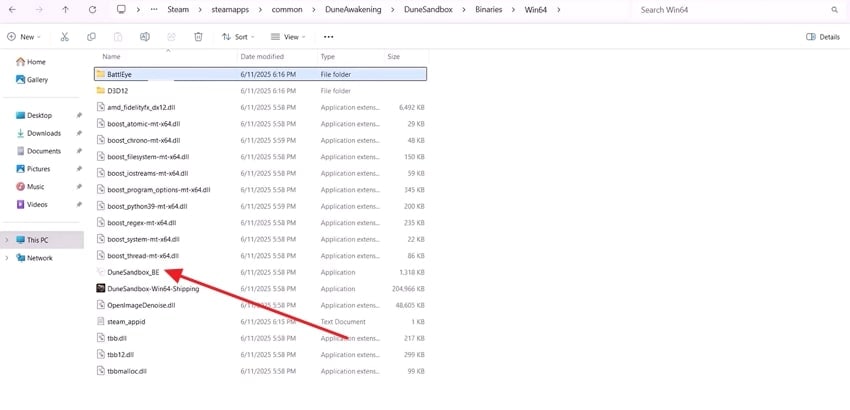Screen dimensions: 850x410
Task: Select boost_atomic-mt-x64.dll file
Action: pos(261,124)
